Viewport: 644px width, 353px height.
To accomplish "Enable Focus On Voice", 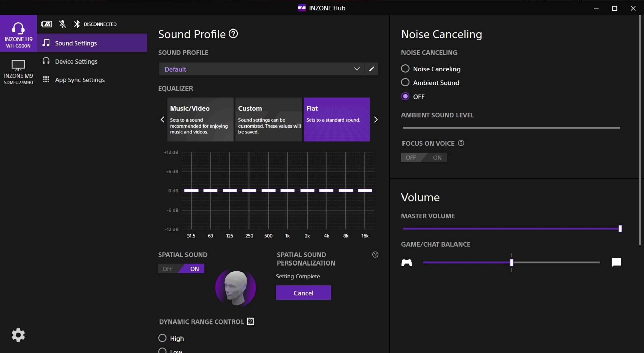I will (x=437, y=157).
